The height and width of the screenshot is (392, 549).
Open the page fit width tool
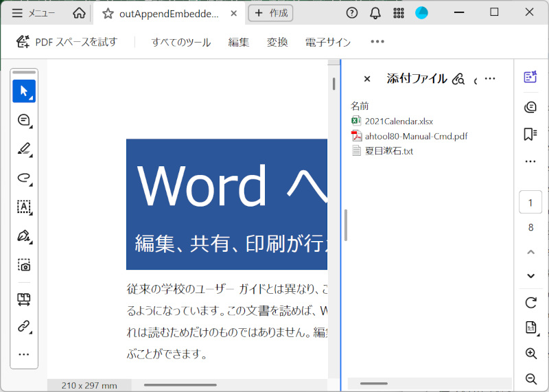(24, 299)
